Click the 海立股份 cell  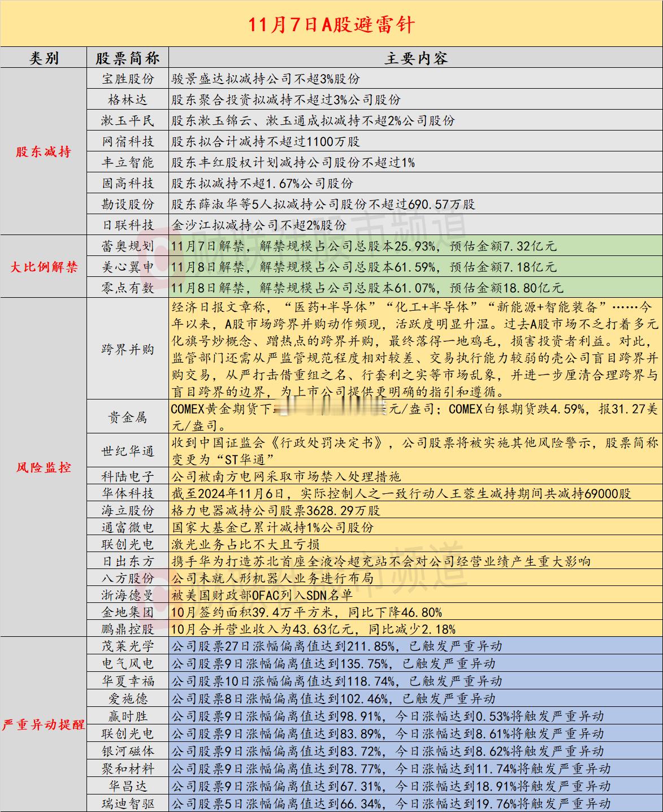(x=128, y=510)
